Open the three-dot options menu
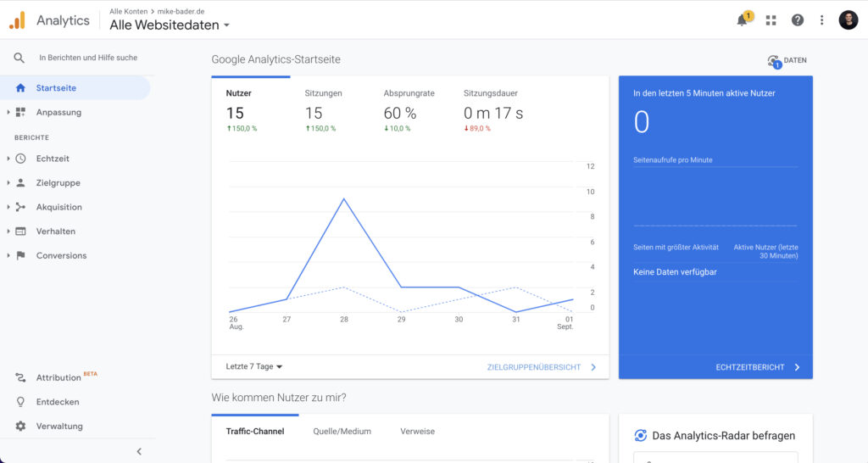The height and width of the screenshot is (463, 868). pyautogui.click(x=821, y=20)
